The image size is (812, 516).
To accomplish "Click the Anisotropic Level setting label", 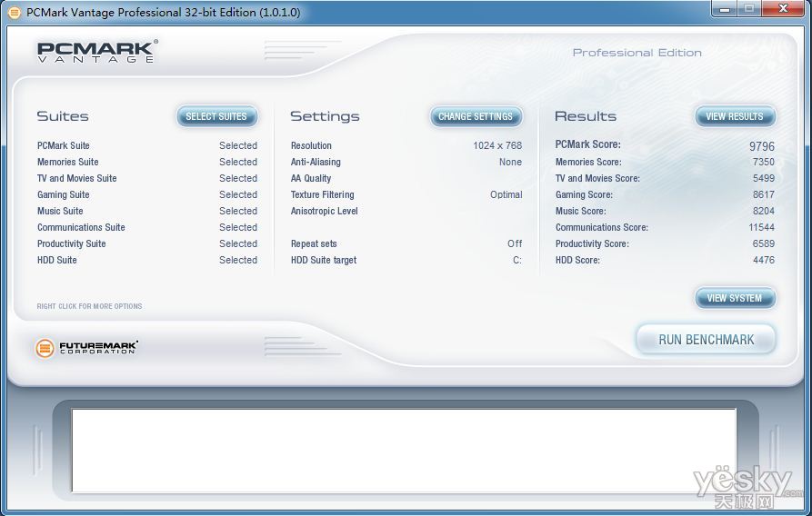I will pos(325,211).
